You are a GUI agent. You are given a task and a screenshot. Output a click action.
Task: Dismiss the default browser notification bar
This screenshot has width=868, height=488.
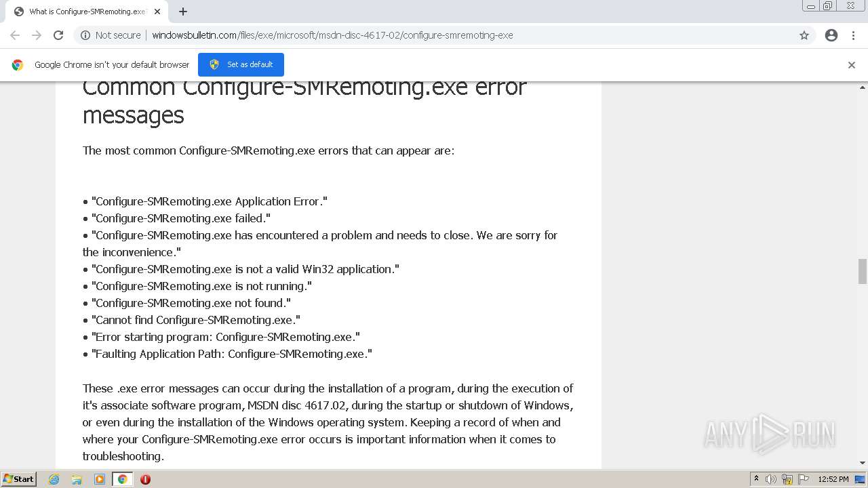[x=852, y=65]
